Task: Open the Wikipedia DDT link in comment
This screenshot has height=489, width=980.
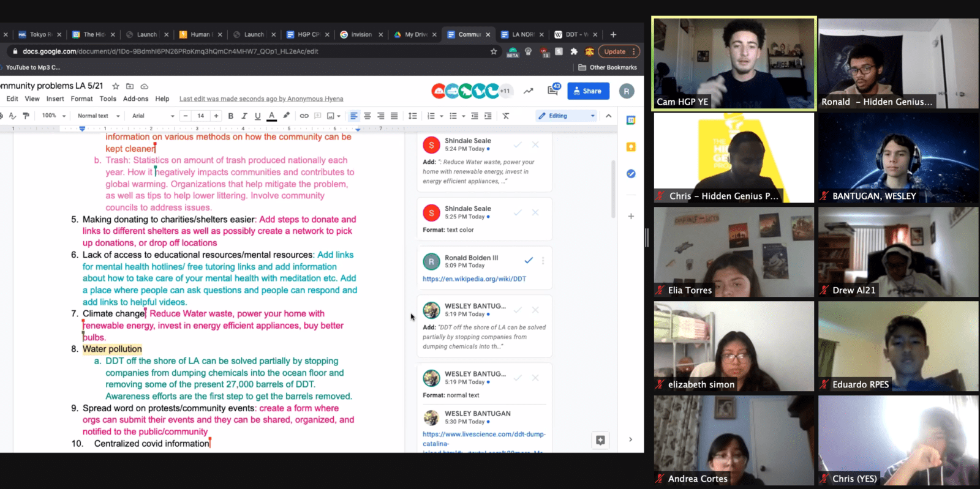Action: coord(474,279)
